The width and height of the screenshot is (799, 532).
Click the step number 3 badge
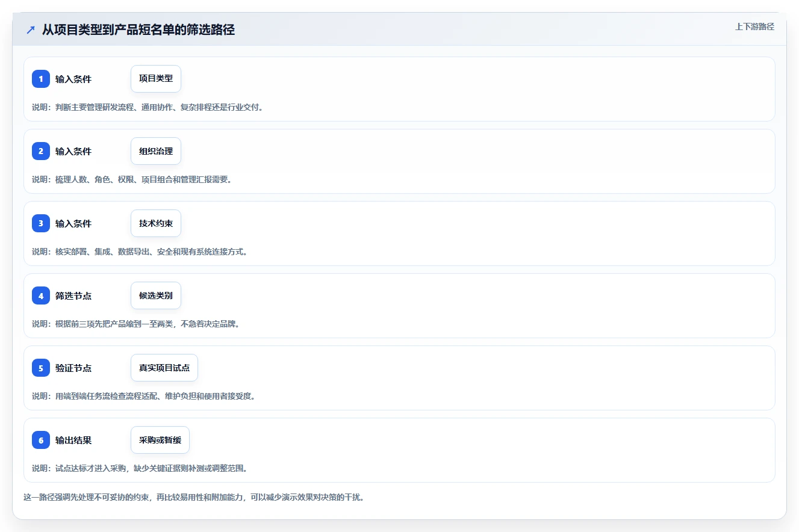click(41, 223)
